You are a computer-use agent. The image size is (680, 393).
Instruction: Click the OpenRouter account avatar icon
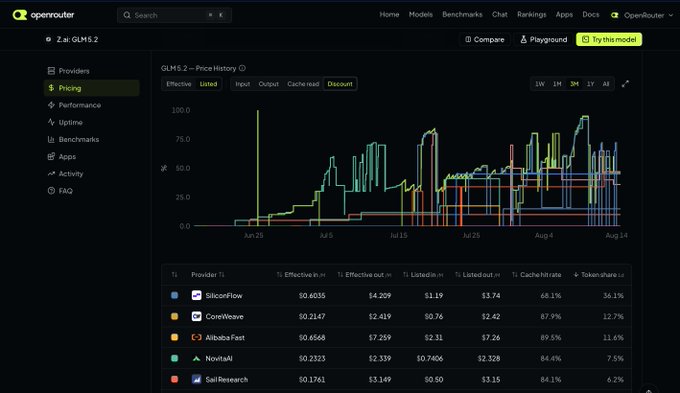(615, 15)
